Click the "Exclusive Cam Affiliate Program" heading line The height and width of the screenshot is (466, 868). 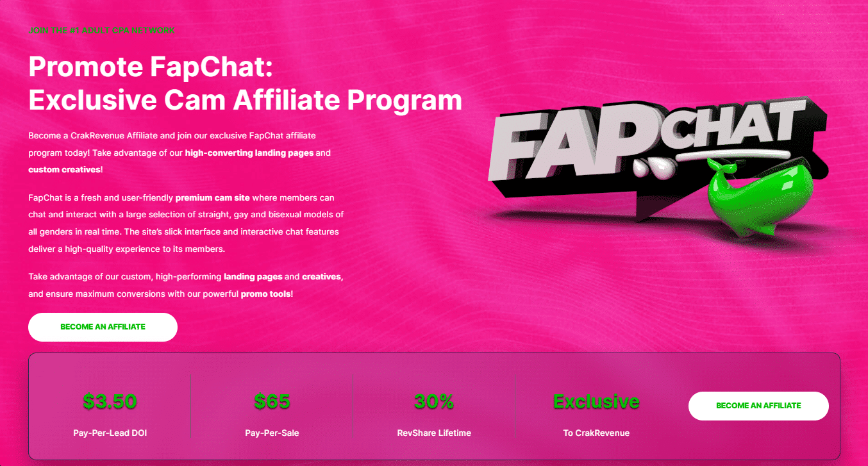click(x=245, y=100)
